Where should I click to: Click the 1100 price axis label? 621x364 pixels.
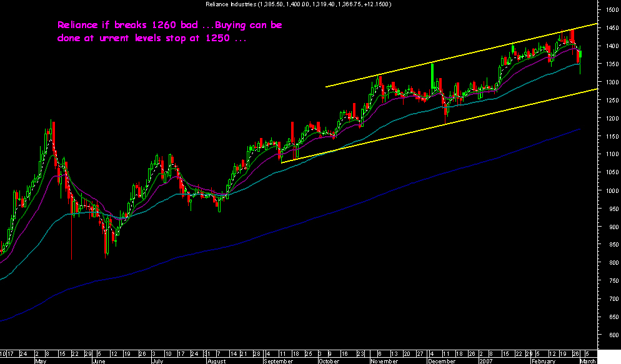(612, 154)
